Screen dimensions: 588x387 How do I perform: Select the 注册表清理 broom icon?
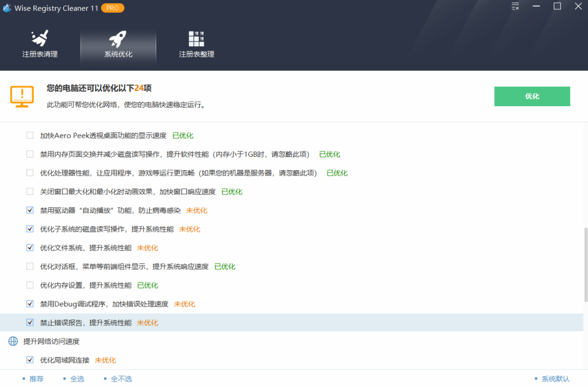click(39, 38)
